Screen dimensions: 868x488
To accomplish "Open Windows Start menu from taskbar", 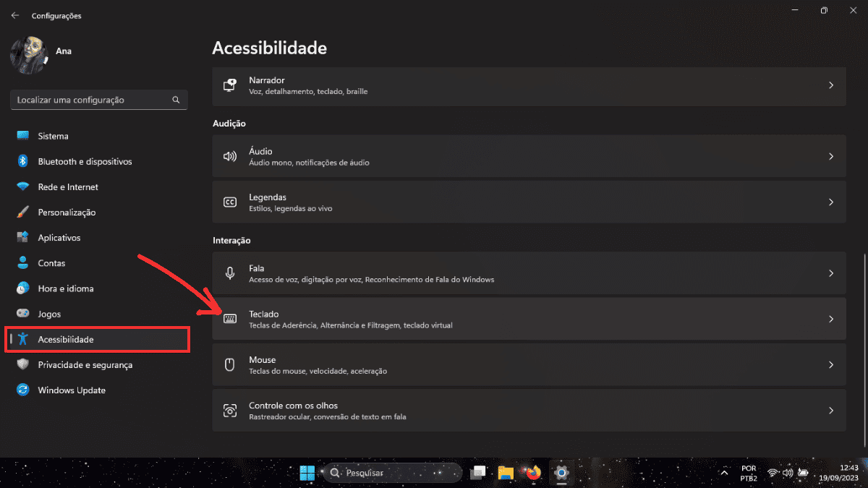I will tap(307, 473).
